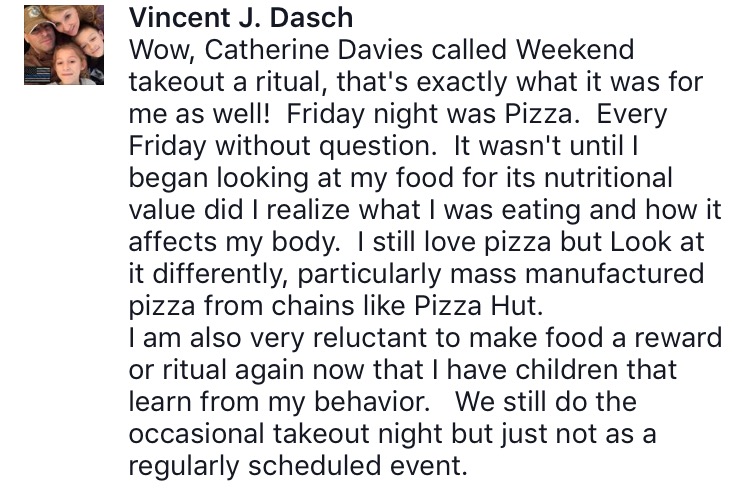The height and width of the screenshot is (488, 750).
Task: Click the phrase 'children that learn'
Action: pos(596,370)
